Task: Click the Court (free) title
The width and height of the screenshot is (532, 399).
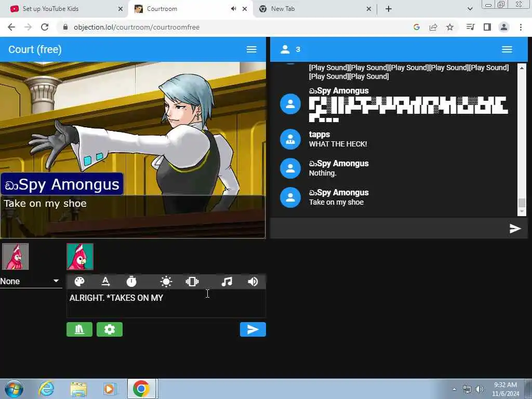Action: [35, 49]
